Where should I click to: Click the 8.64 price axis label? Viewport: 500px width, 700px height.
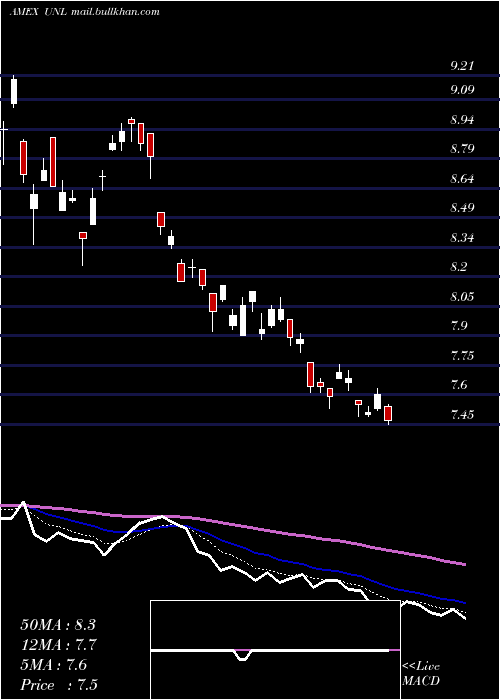(462, 179)
